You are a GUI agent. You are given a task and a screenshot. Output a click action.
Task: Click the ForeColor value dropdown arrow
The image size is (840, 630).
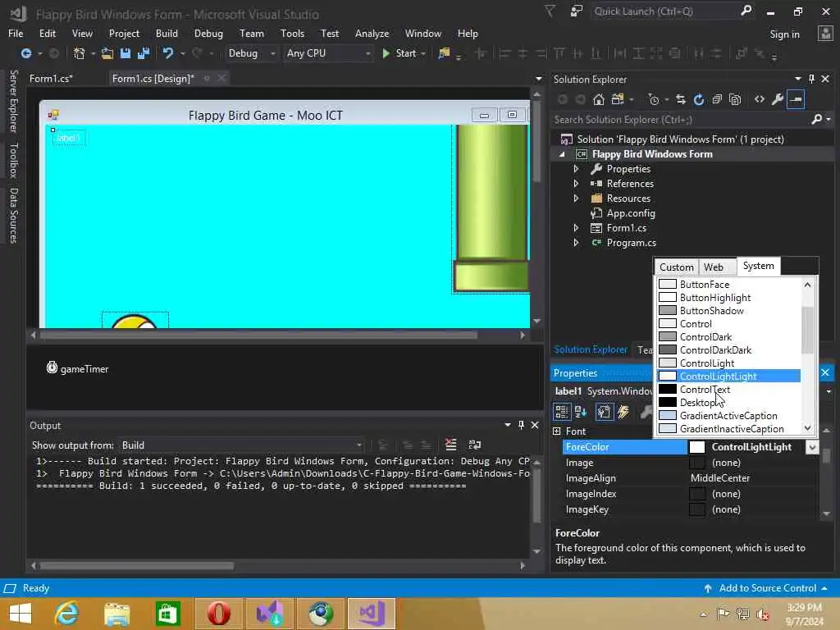812,447
